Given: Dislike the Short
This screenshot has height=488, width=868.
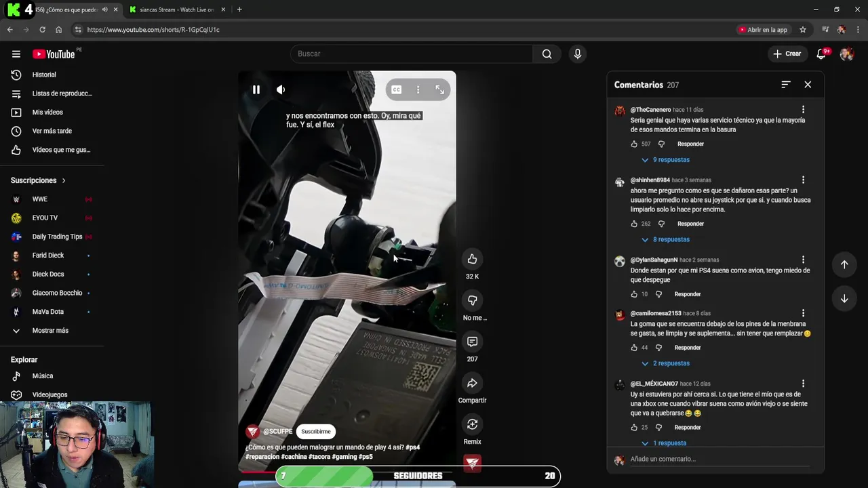Looking at the screenshot, I should pos(472,300).
